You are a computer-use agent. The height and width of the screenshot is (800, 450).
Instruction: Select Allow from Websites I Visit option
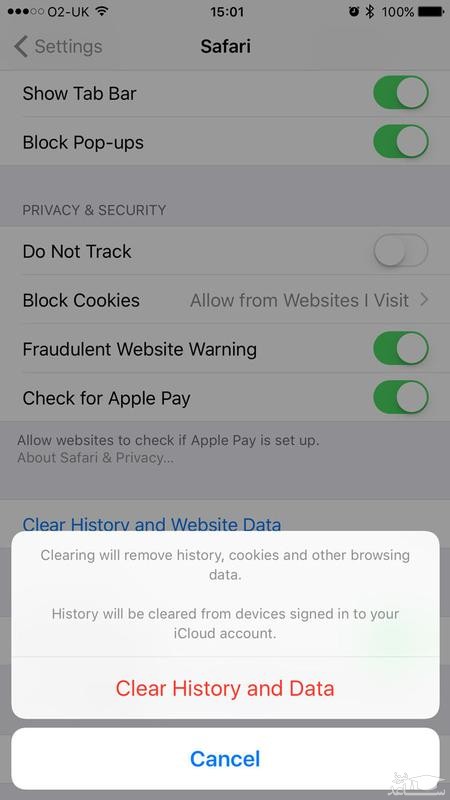tap(299, 301)
